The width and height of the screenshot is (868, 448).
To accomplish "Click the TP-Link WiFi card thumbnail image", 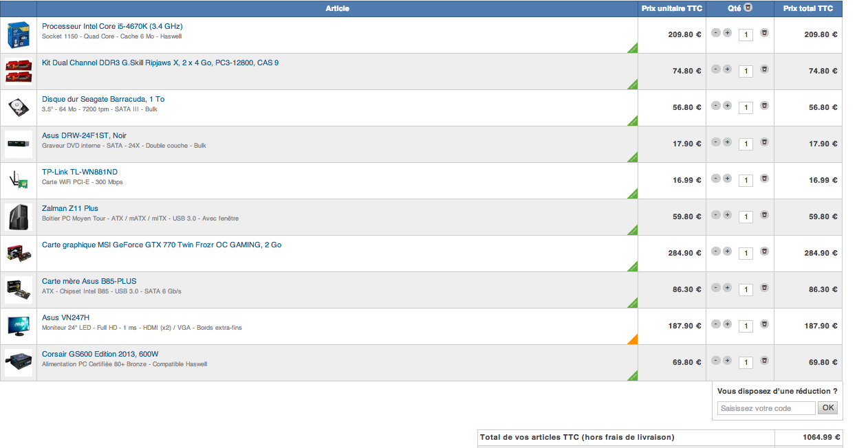I will coord(19,181).
